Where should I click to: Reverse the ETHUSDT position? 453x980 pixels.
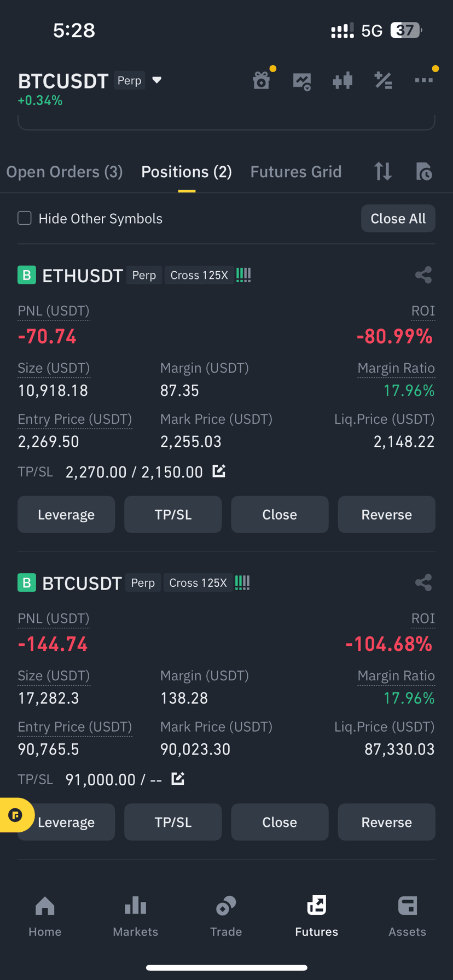coord(386,515)
